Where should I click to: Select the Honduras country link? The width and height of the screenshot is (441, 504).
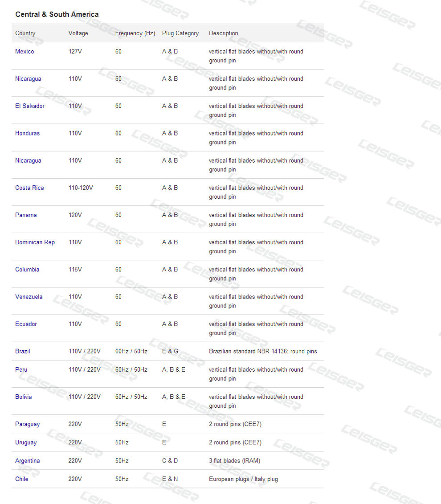pyautogui.click(x=27, y=133)
